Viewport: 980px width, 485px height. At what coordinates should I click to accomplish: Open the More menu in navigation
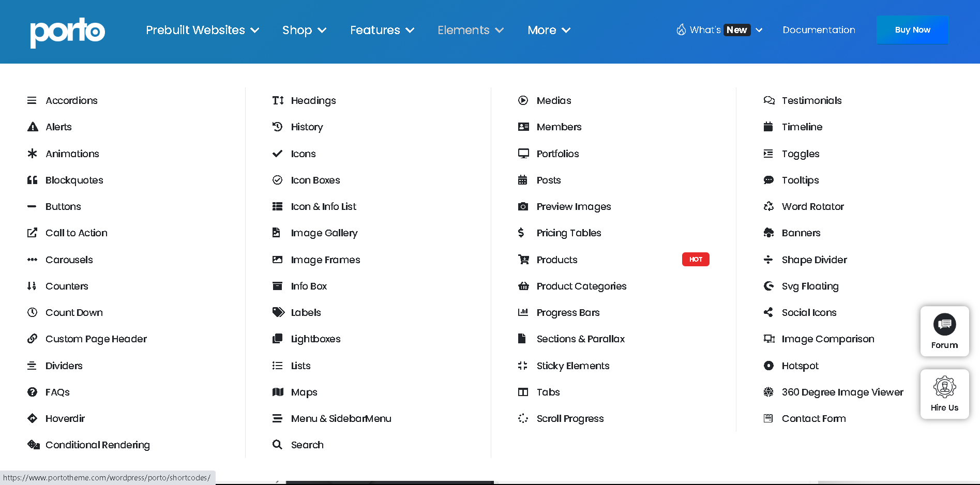549,30
